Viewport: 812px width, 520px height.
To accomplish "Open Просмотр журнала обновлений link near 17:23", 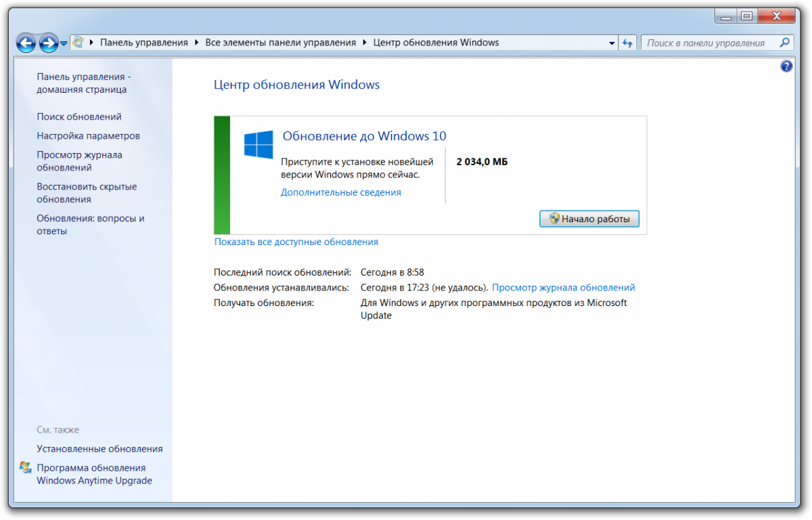I will (x=564, y=288).
